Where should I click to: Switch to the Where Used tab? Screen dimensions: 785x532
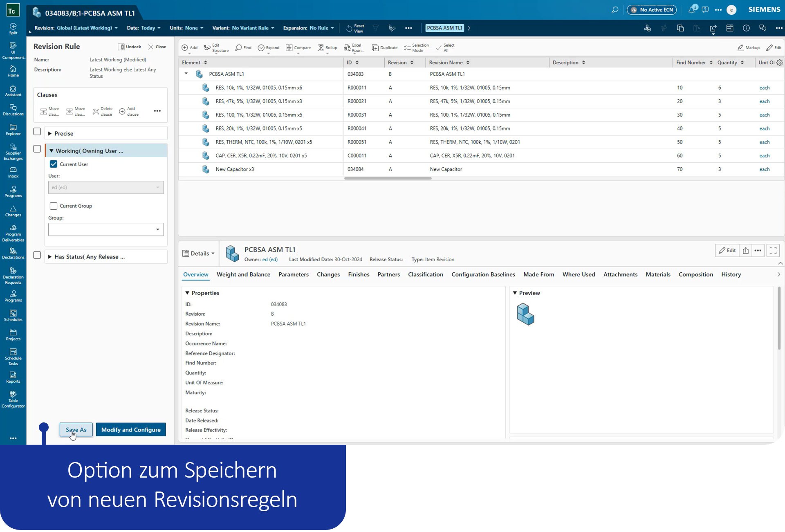click(x=579, y=274)
